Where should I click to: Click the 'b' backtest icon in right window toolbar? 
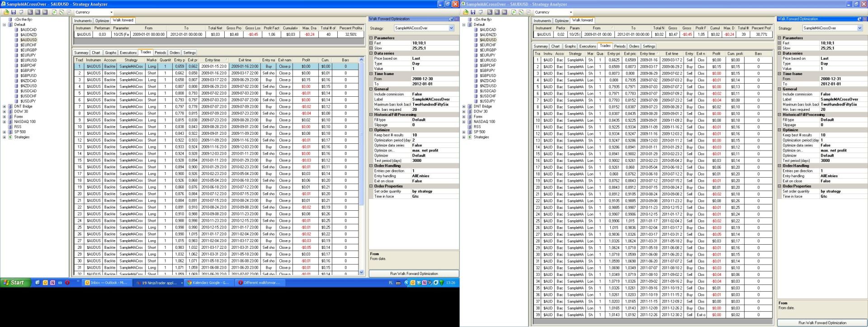click(490, 12)
